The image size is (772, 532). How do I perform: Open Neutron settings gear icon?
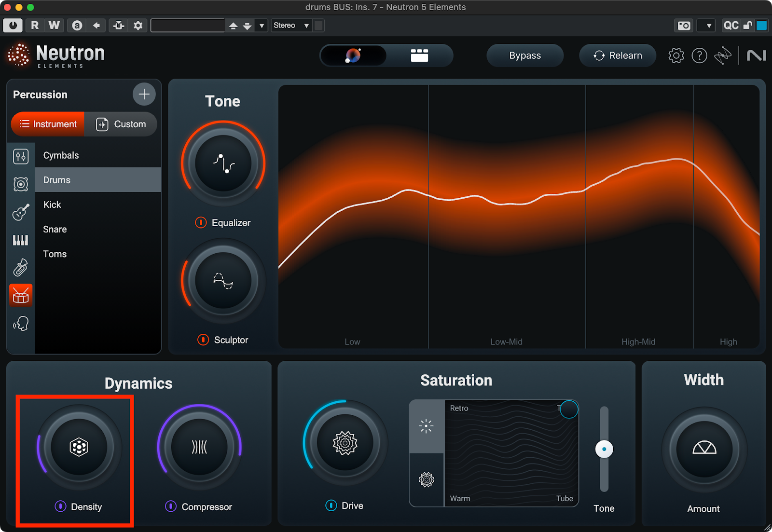[676, 55]
